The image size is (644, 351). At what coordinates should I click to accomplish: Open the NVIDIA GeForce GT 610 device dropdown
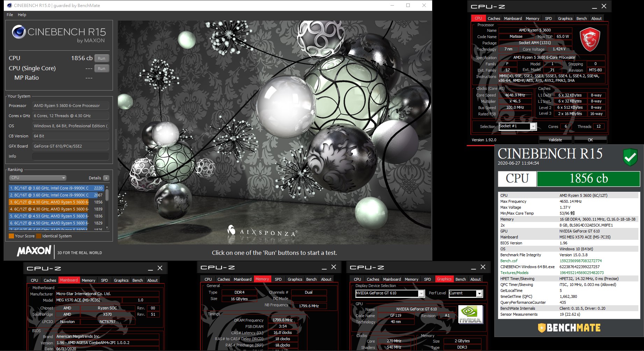coord(421,294)
